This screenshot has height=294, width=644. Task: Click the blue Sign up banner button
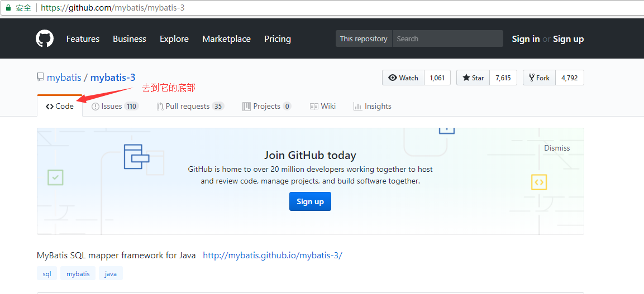(x=310, y=201)
